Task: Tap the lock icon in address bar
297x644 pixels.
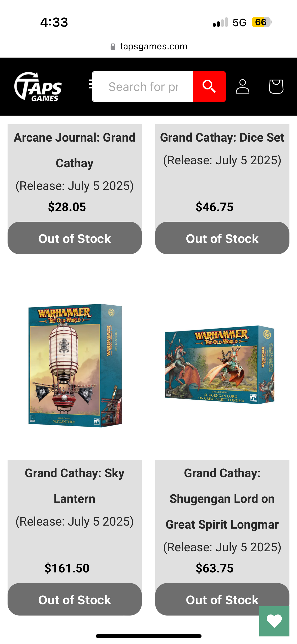Action: point(113,46)
